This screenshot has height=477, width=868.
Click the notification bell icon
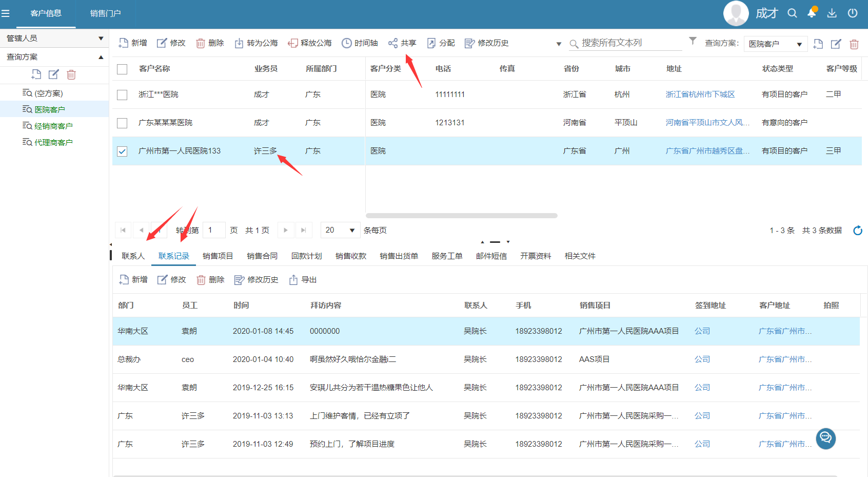point(812,13)
